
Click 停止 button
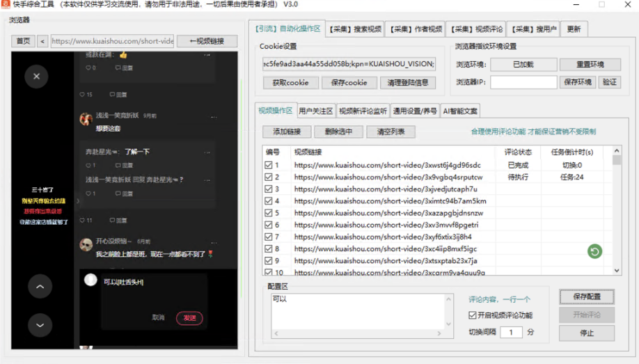click(x=587, y=333)
